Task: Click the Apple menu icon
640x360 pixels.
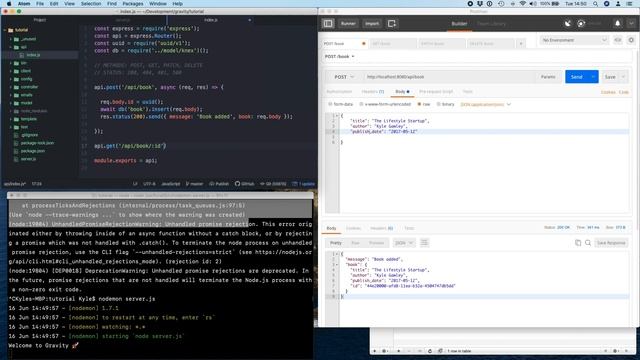Action: click(x=9, y=4)
